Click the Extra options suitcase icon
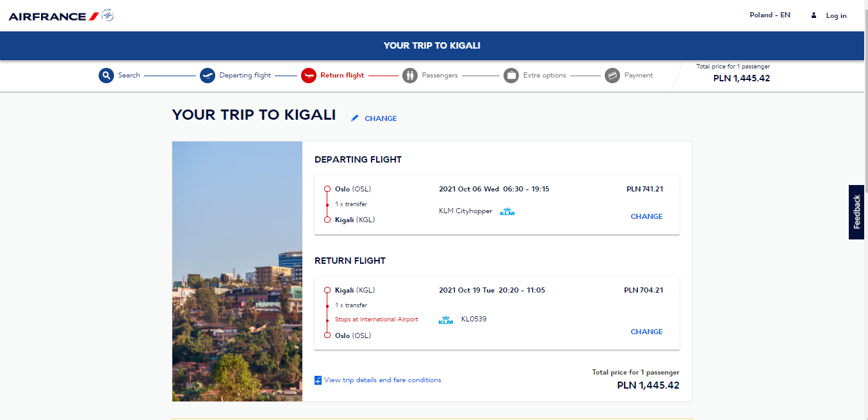This screenshot has width=868, height=420. (x=511, y=76)
